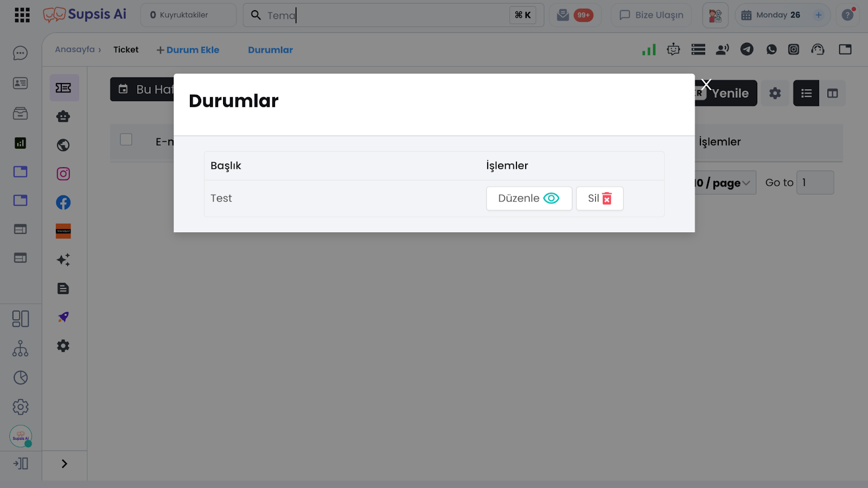Open the rocket icon in sidebar
Screen dimensions: 868x488
[x=63, y=317]
